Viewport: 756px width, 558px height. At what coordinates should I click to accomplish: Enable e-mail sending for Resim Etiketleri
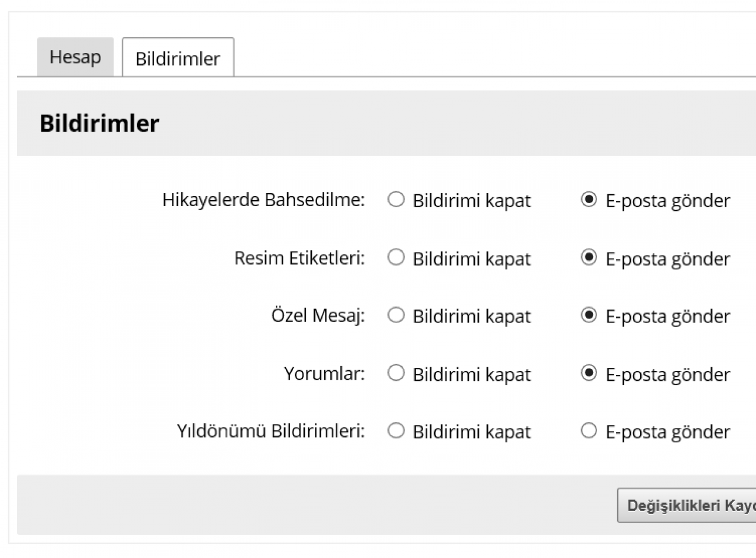589,258
